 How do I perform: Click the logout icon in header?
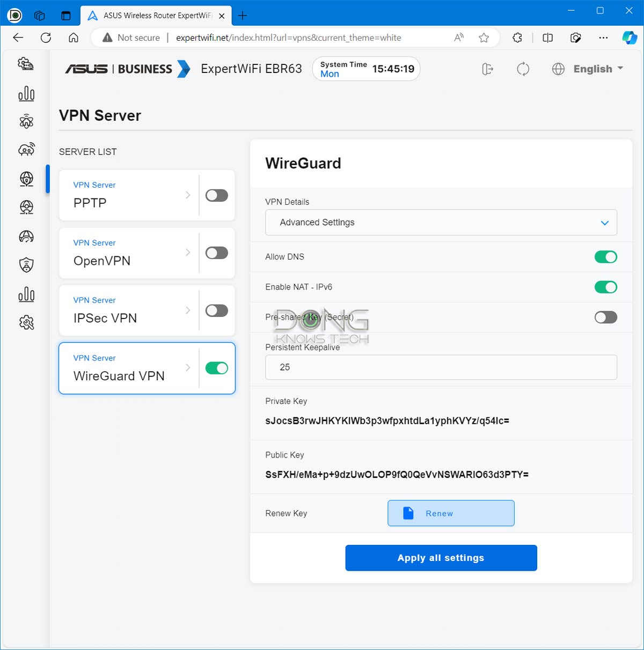point(487,69)
